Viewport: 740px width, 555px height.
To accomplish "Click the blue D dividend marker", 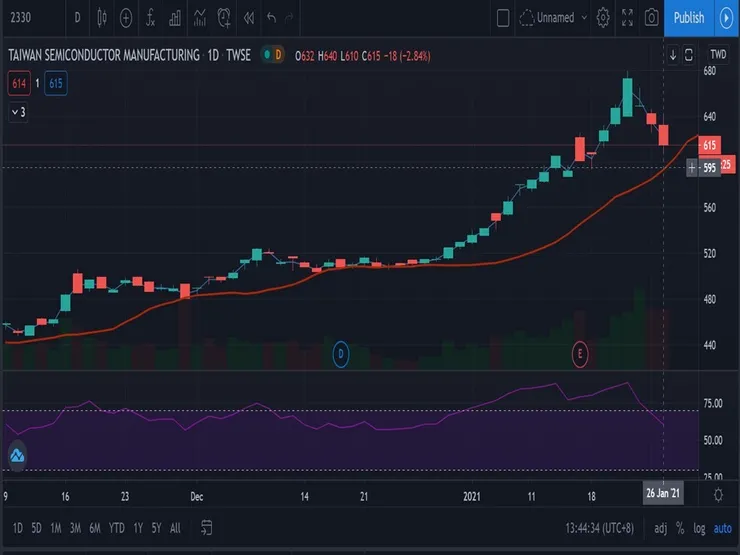I will pos(341,354).
